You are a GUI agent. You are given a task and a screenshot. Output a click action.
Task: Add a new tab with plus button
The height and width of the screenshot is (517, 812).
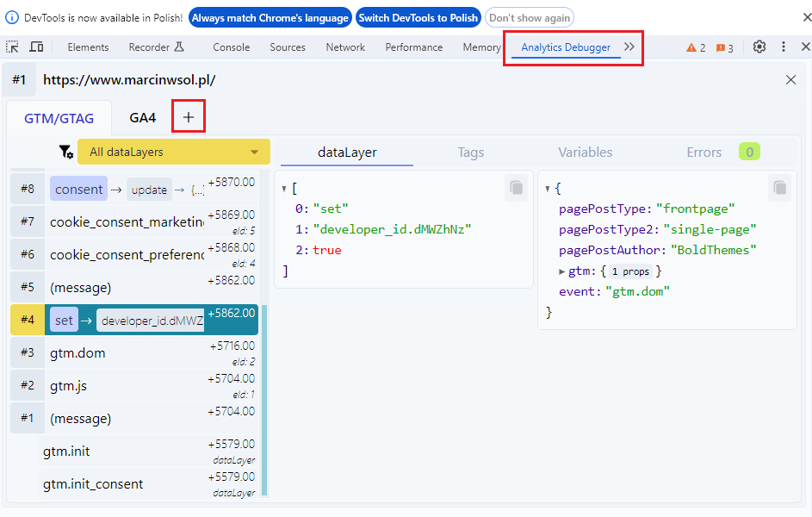189,117
